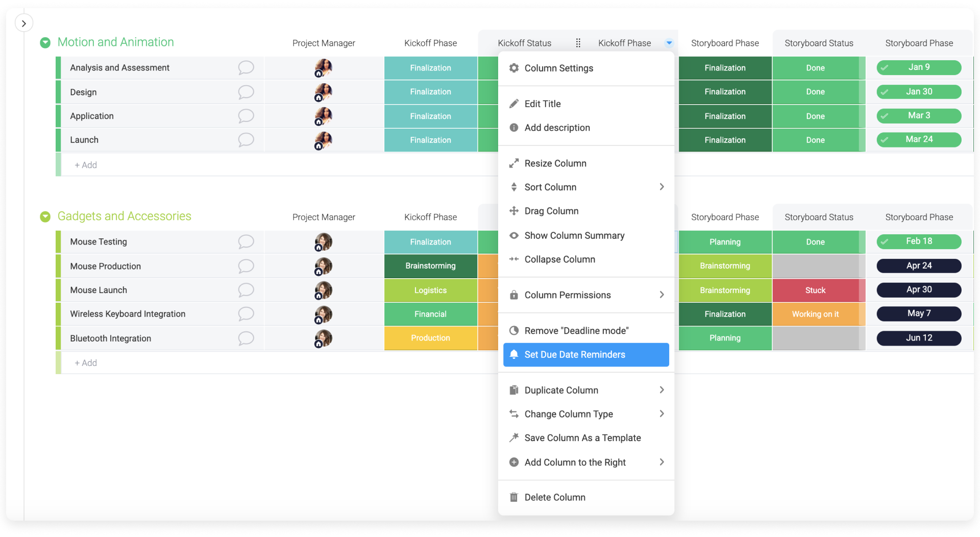Set empty storyboard status for Bluetooth Integration
The height and width of the screenshot is (537, 980).
(x=819, y=338)
